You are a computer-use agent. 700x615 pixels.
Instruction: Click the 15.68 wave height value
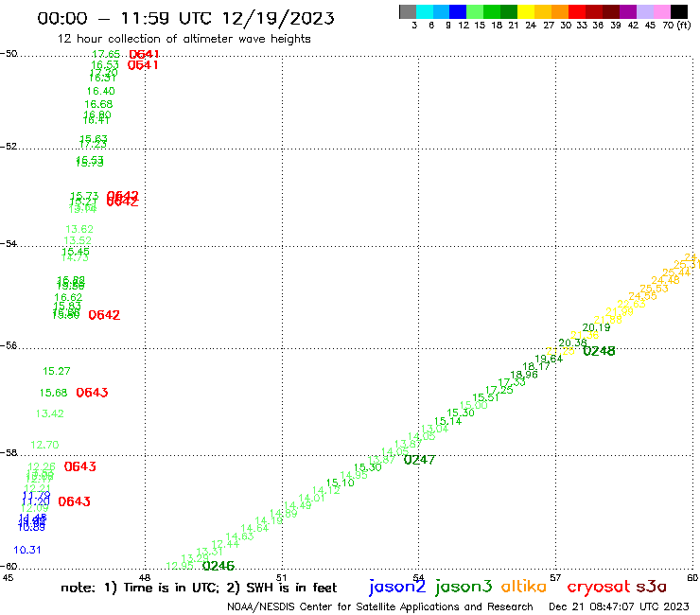[x=53, y=393]
